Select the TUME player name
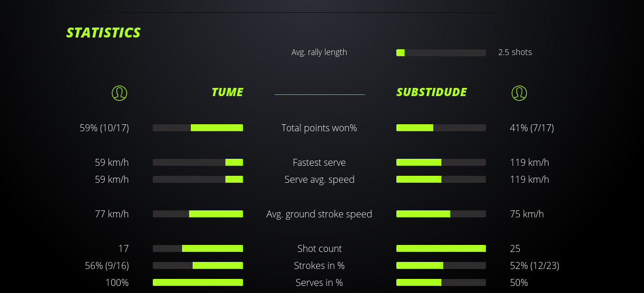The height and width of the screenshot is (293, 644). coord(227,92)
